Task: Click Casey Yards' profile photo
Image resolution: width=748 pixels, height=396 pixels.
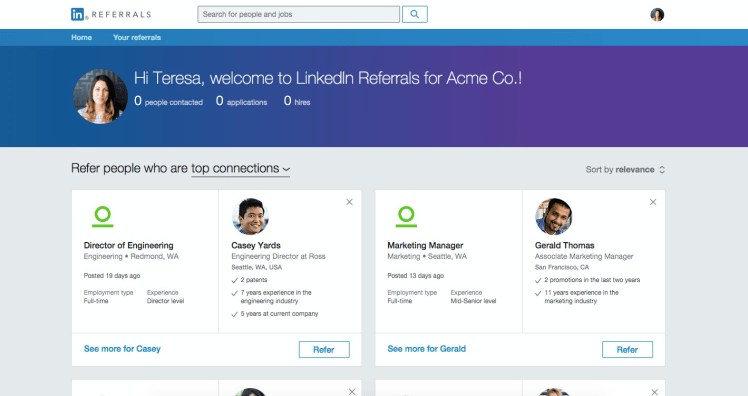Action: coord(250,216)
